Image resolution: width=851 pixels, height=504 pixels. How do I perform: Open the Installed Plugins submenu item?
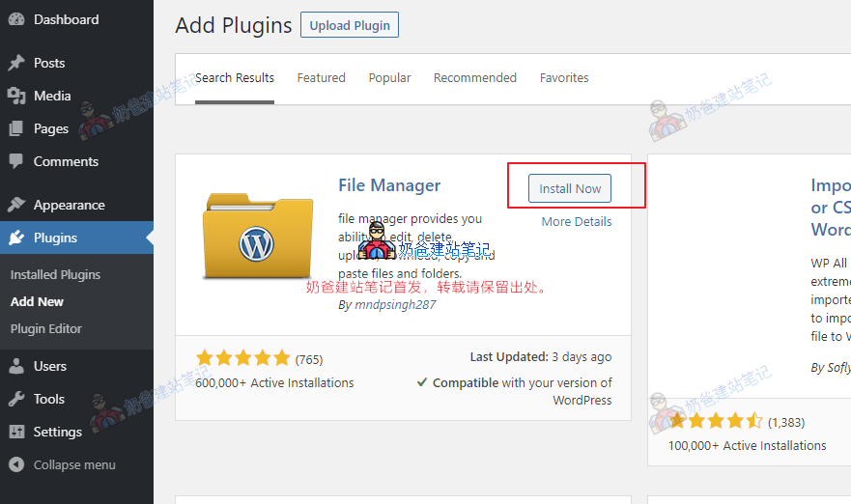tap(55, 274)
